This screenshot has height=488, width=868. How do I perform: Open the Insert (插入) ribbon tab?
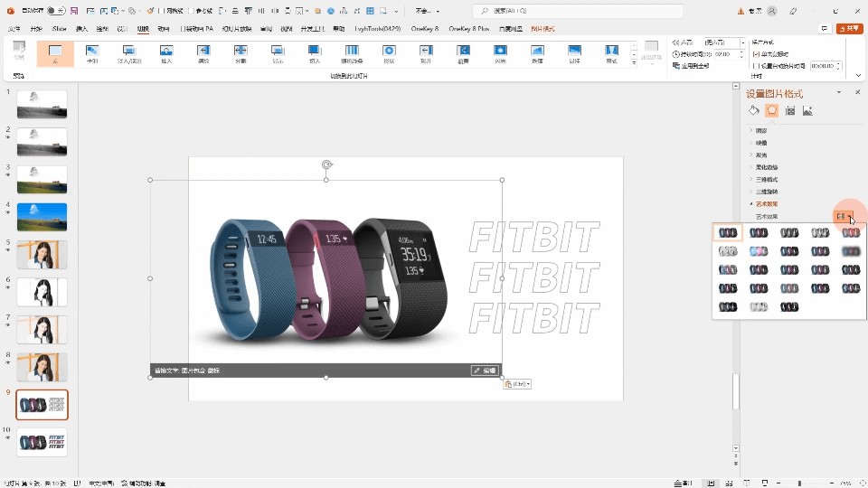[x=82, y=29]
